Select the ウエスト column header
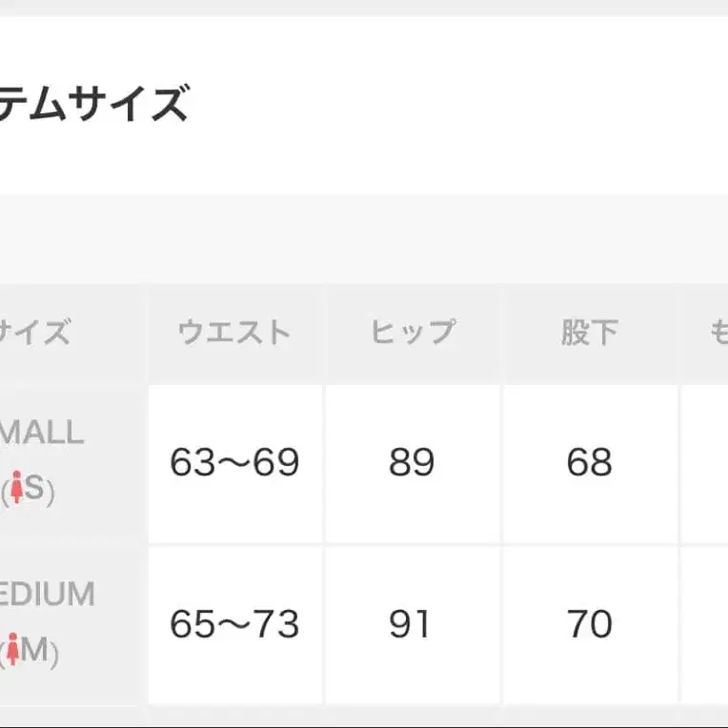Viewport: 728px width, 728px height. 234,333
